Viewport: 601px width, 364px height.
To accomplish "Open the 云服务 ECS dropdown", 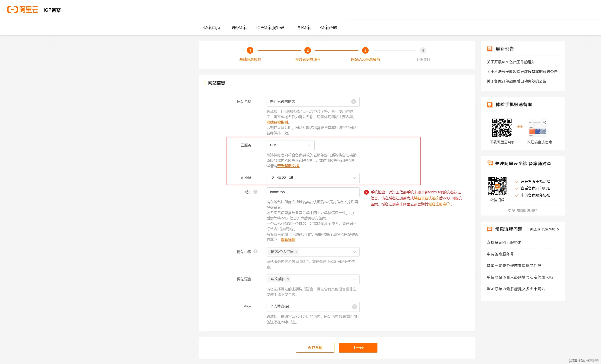I will tap(290, 145).
